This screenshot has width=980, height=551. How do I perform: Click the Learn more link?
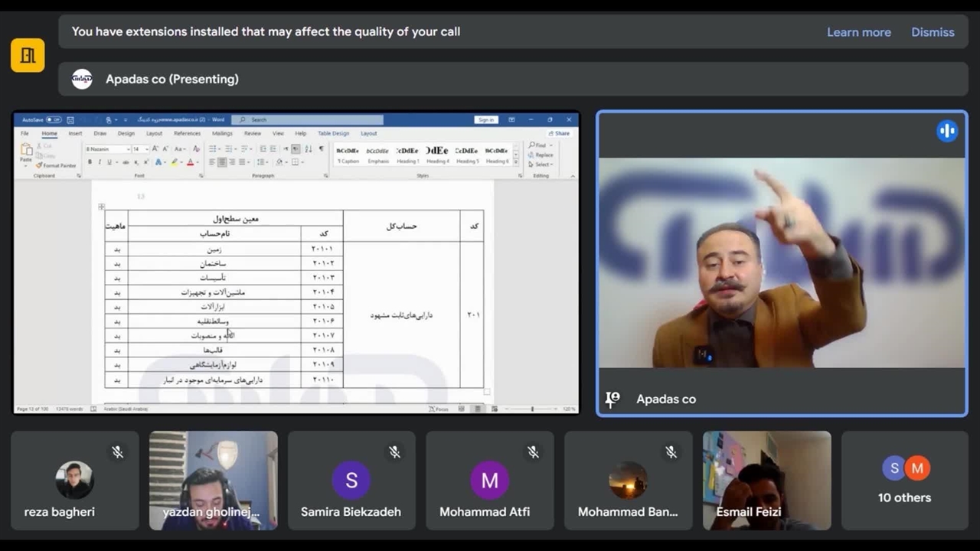[858, 32]
